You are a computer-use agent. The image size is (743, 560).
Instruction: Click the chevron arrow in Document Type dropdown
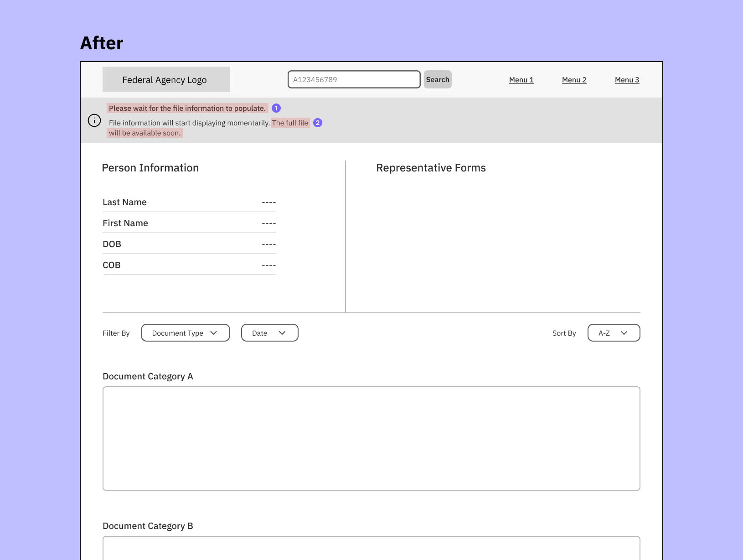214,333
